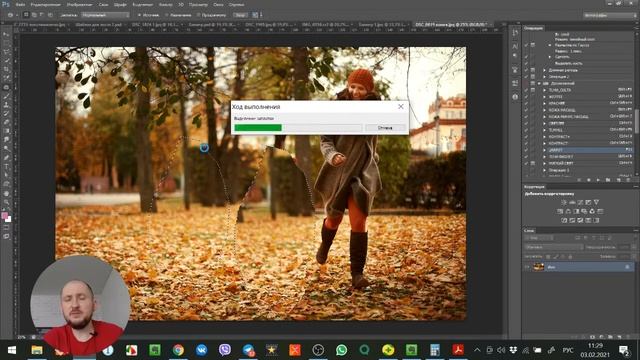This screenshot has width=640, height=360.
Task: Toggle checkmark for КРАСНОЕ action
Action: coord(526,103)
